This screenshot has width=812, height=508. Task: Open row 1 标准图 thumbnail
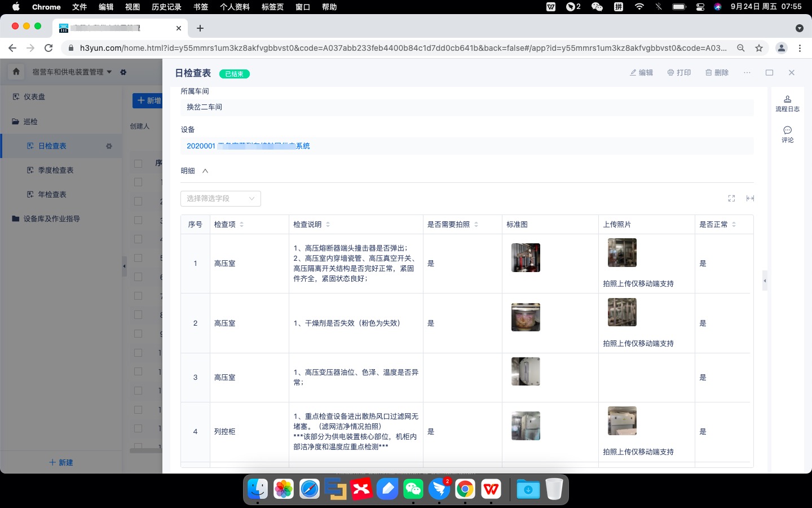pyautogui.click(x=526, y=258)
